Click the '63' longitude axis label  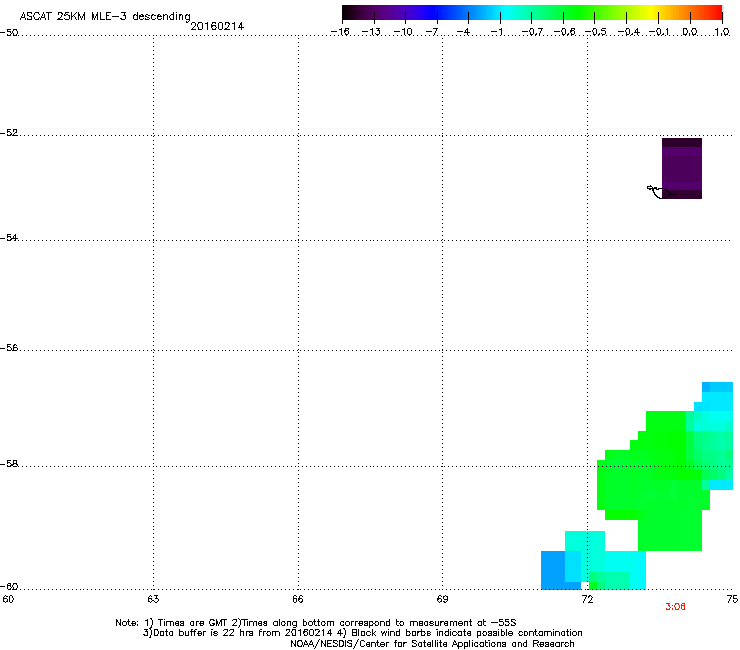(153, 599)
